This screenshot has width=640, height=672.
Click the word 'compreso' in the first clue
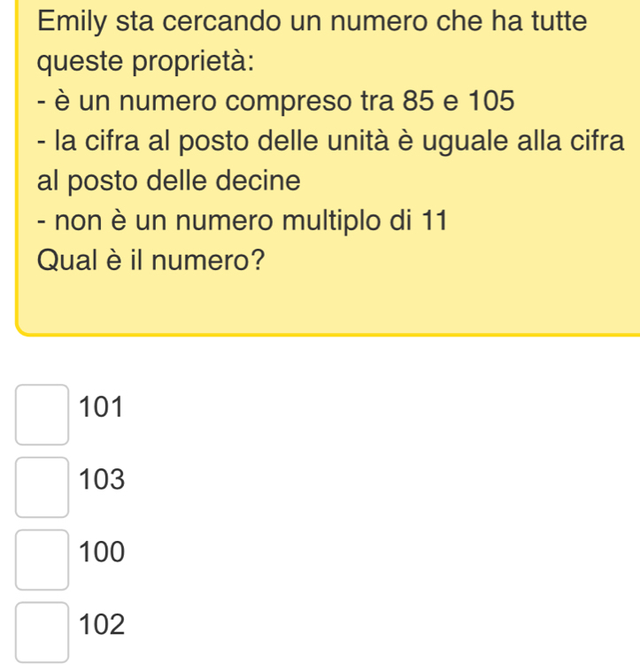pos(275,102)
